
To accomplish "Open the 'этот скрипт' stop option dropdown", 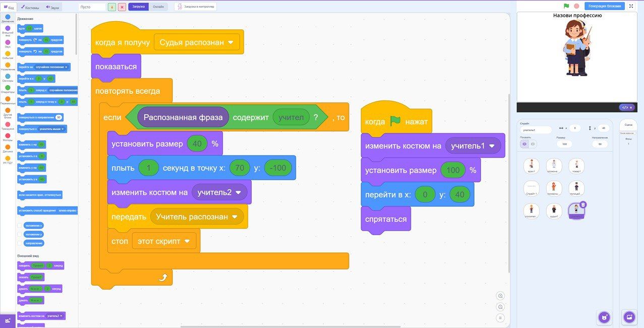I will pyautogui.click(x=187, y=241).
